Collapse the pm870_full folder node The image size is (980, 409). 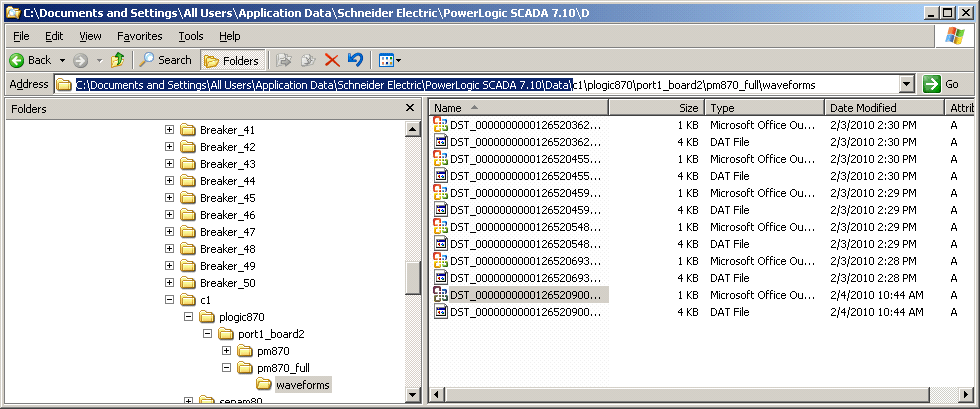tap(226, 368)
